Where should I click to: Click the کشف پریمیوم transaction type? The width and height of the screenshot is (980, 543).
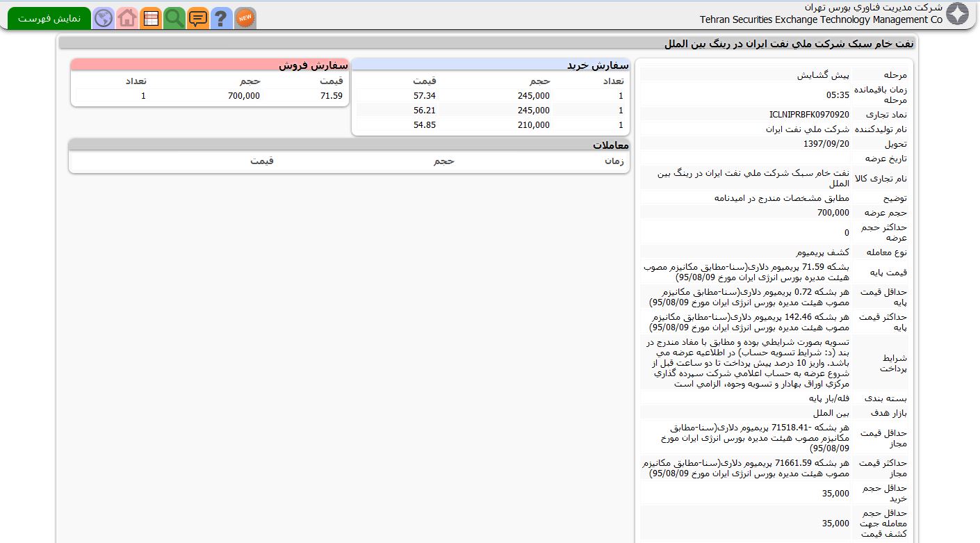[823, 252]
